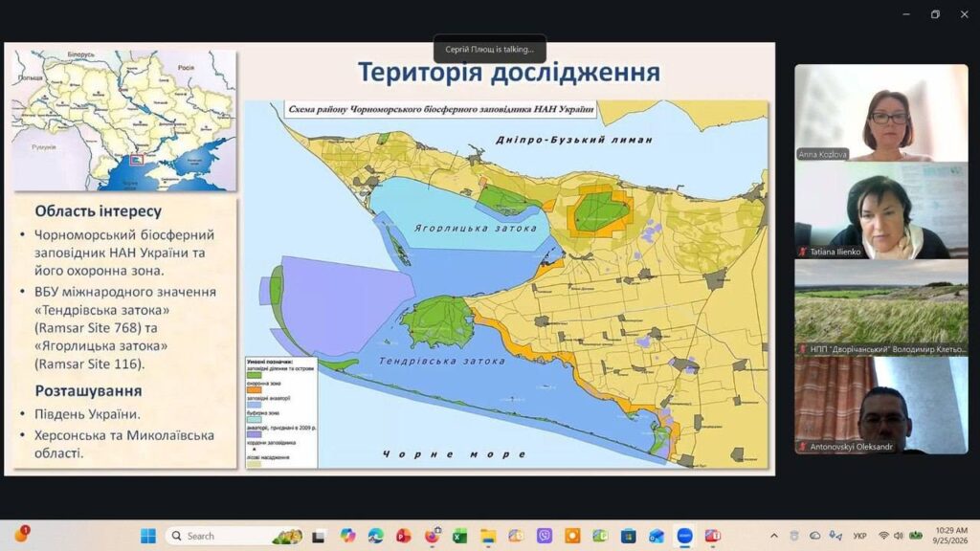The height and width of the screenshot is (551, 980).
Task: Open Viber from the taskbar
Action: coord(545,536)
